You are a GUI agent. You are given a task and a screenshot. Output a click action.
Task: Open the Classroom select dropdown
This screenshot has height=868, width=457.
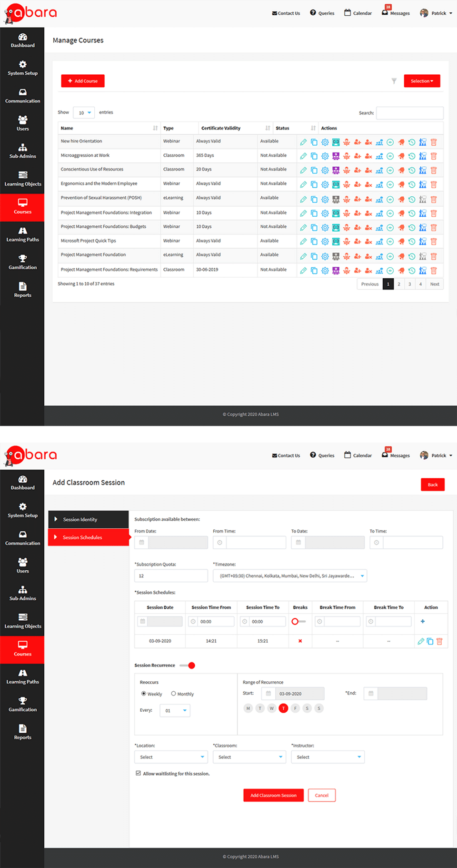tap(249, 757)
